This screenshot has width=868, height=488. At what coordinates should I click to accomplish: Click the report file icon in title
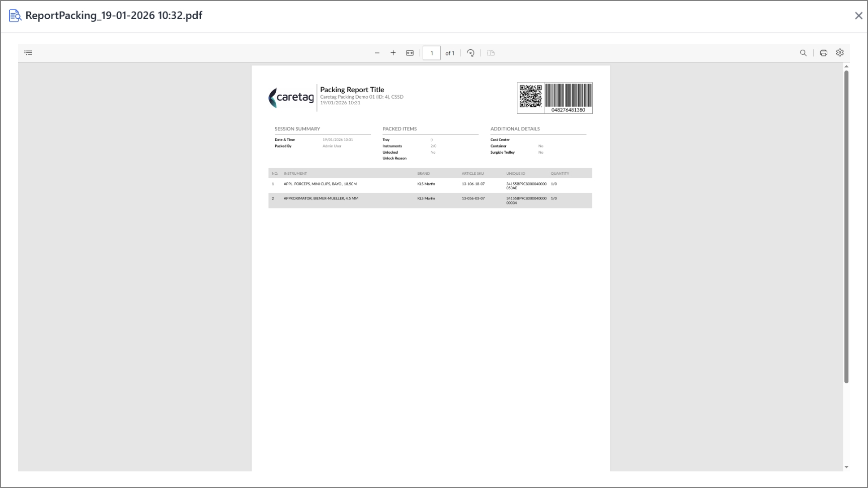pos(15,16)
